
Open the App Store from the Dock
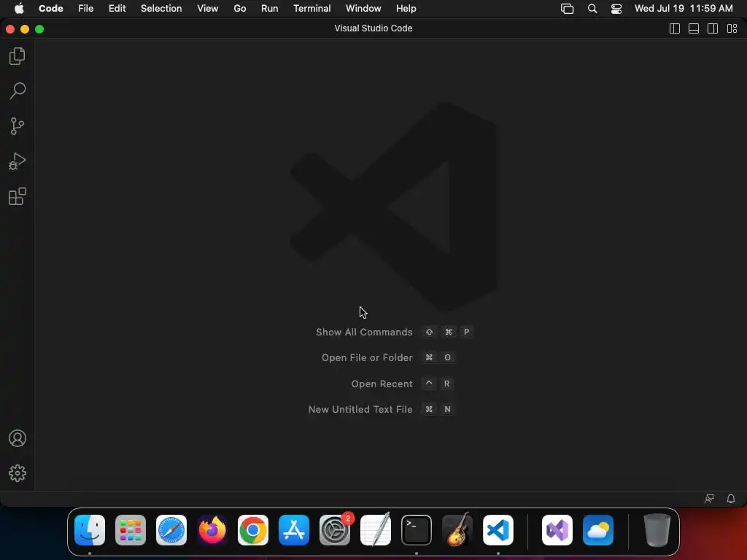point(294,530)
